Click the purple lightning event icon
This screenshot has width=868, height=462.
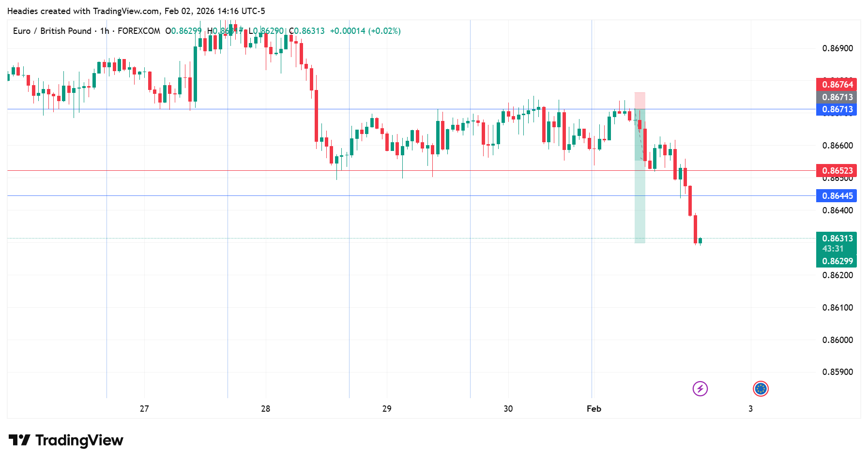pyautogui.click(x=700, y=388)
